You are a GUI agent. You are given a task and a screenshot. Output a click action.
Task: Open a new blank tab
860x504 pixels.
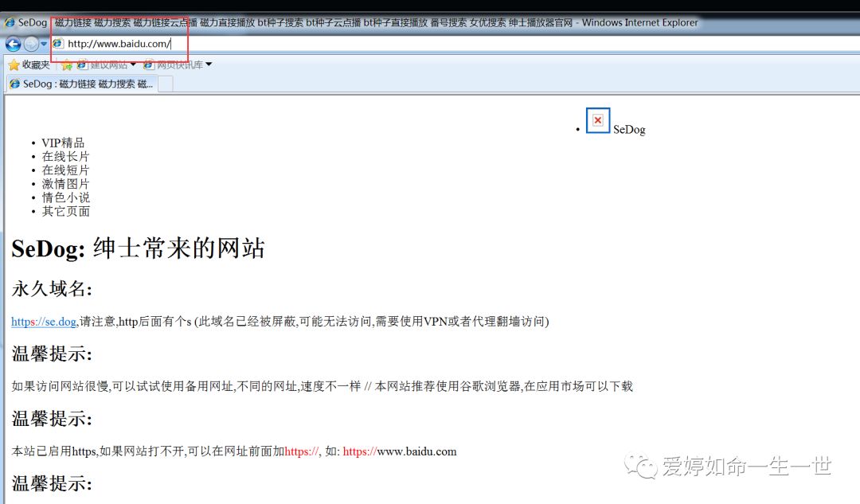pos(165,84)
